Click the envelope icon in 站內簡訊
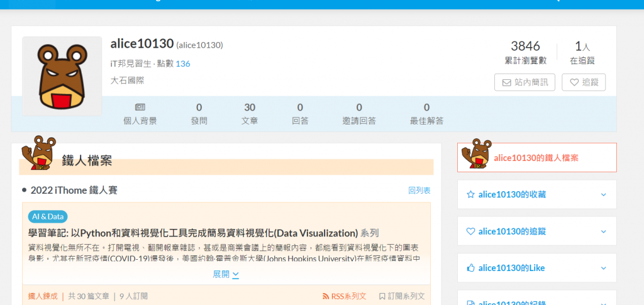Screen dimensions: 644x305 (506, 83)
